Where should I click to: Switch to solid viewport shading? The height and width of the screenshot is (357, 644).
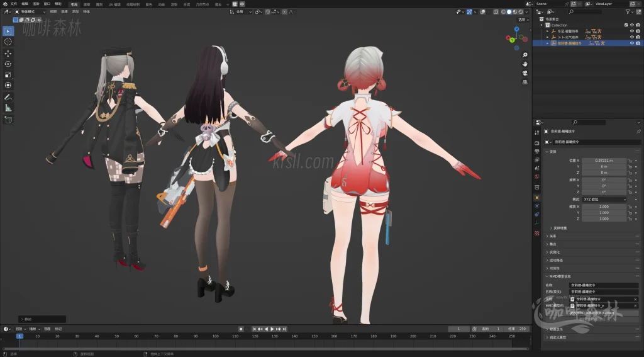point(509,12)
